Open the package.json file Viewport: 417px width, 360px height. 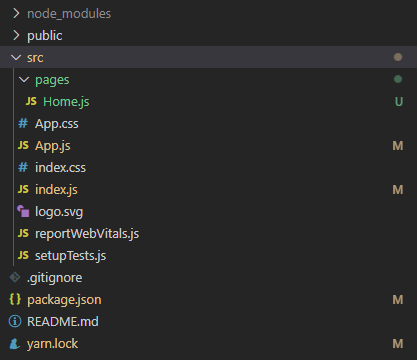tap(64, 300)
